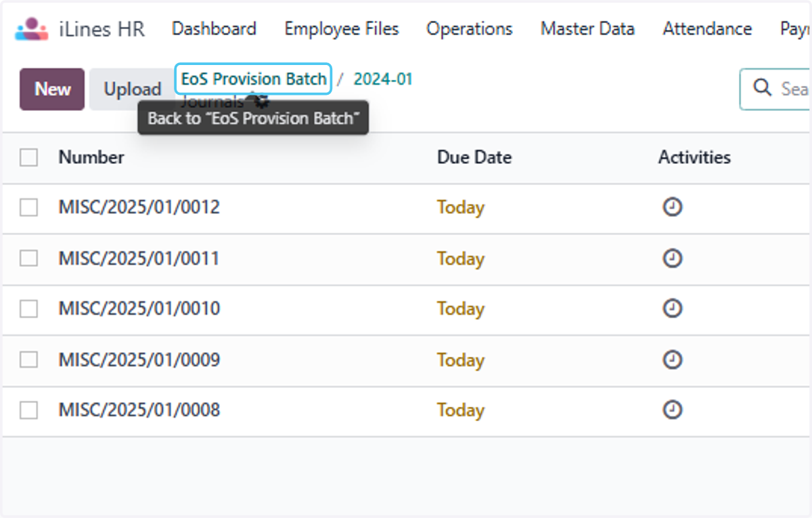Open activity clock for MISC/2025/01/0011
The image size is (812, 518).
pyautogui.click(x=672, y=258)
